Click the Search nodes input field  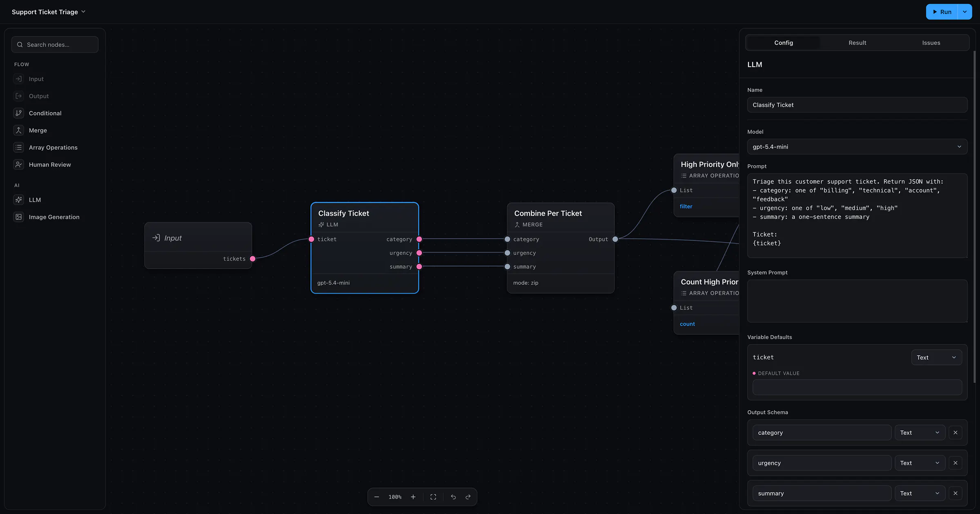point(55,44)
